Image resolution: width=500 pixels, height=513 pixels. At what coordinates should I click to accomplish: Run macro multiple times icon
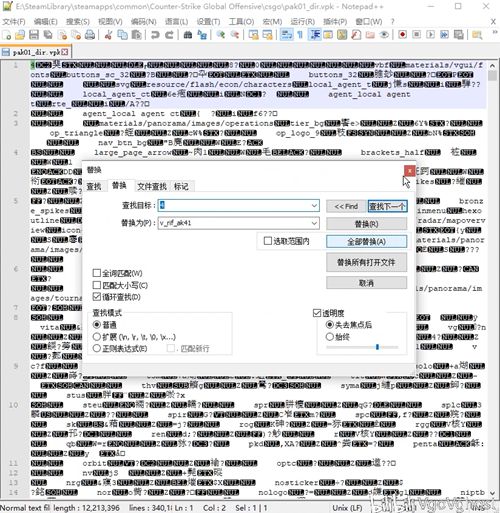[x=444, y=35]
